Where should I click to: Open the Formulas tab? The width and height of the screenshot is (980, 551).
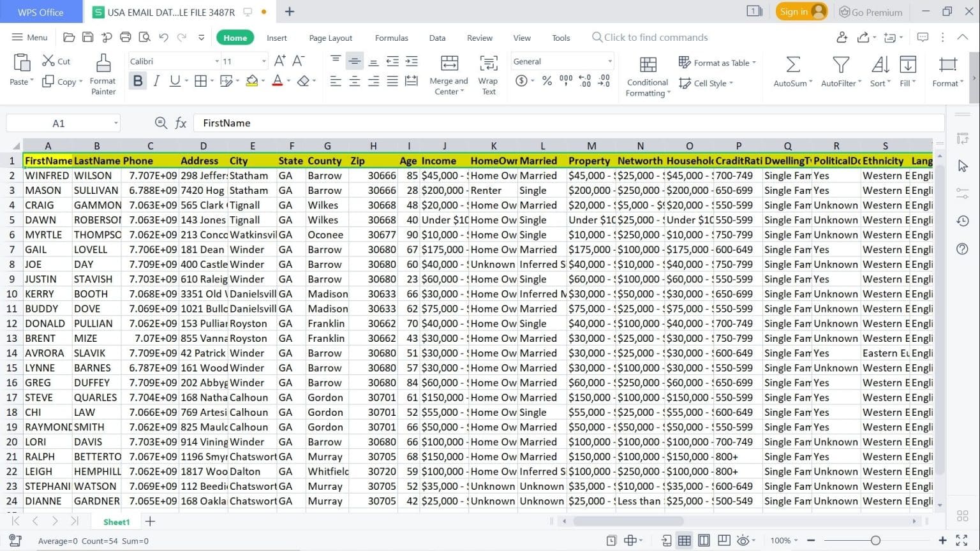coord(392,38)
